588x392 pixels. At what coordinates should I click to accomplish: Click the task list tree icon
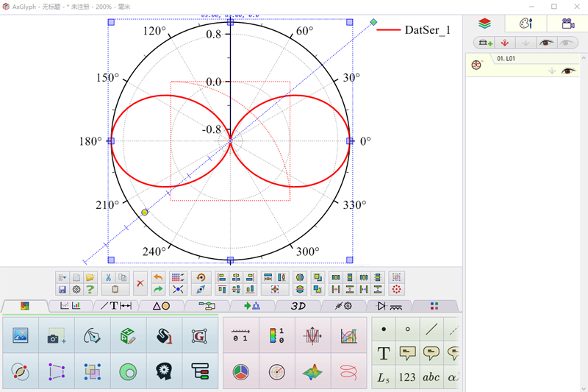(x=200, y=371)
